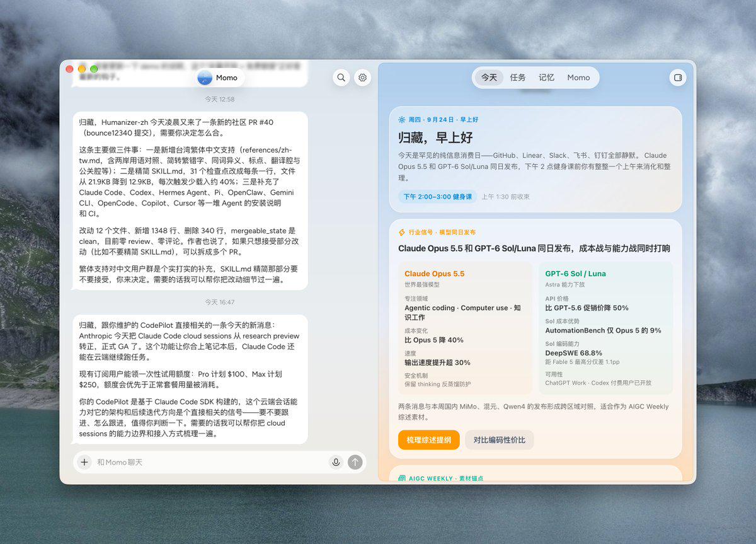The image size is (756, 544).
Task: Switch to the 任务 tab
Action: click(518, 78)
